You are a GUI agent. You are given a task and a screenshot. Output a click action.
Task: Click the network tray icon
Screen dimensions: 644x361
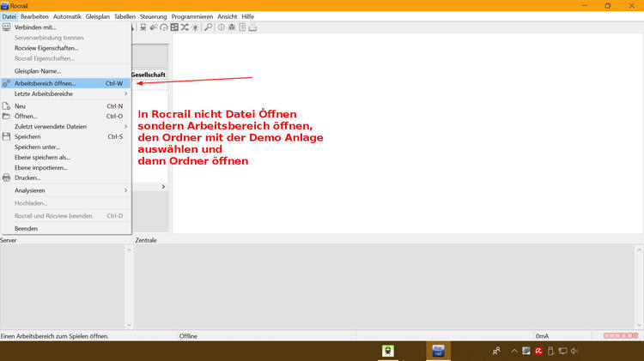tap(562, 351)
